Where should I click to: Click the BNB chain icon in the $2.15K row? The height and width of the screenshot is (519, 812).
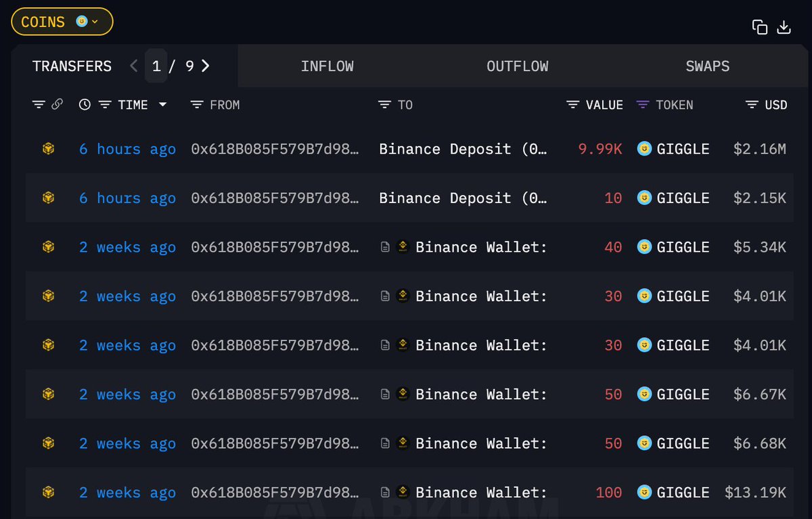[48, 198]
